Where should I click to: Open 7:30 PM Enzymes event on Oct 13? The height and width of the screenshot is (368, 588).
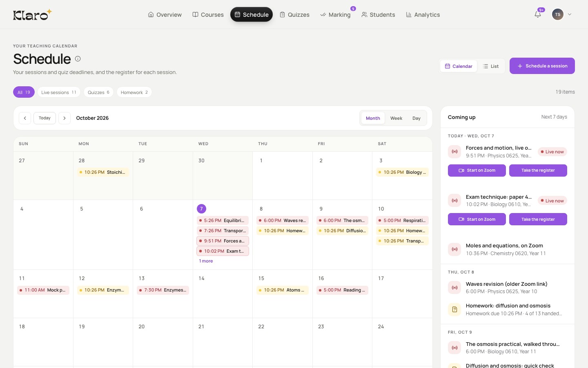coord(163,290)
